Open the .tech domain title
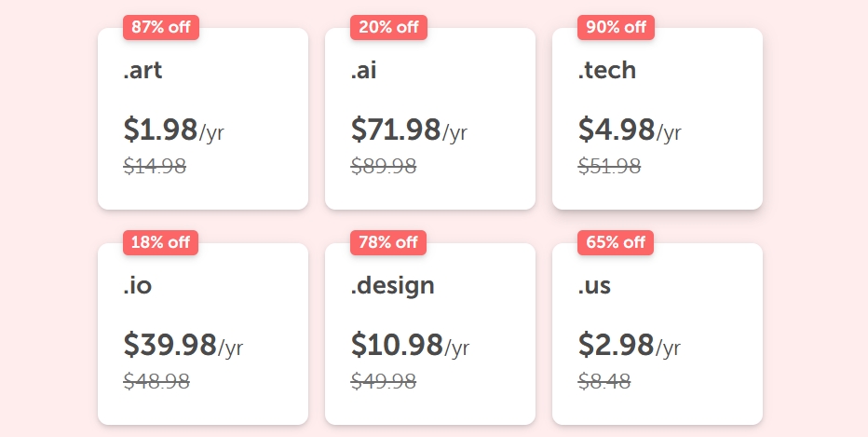Screen dimensions: 868x437 (606, 70)
